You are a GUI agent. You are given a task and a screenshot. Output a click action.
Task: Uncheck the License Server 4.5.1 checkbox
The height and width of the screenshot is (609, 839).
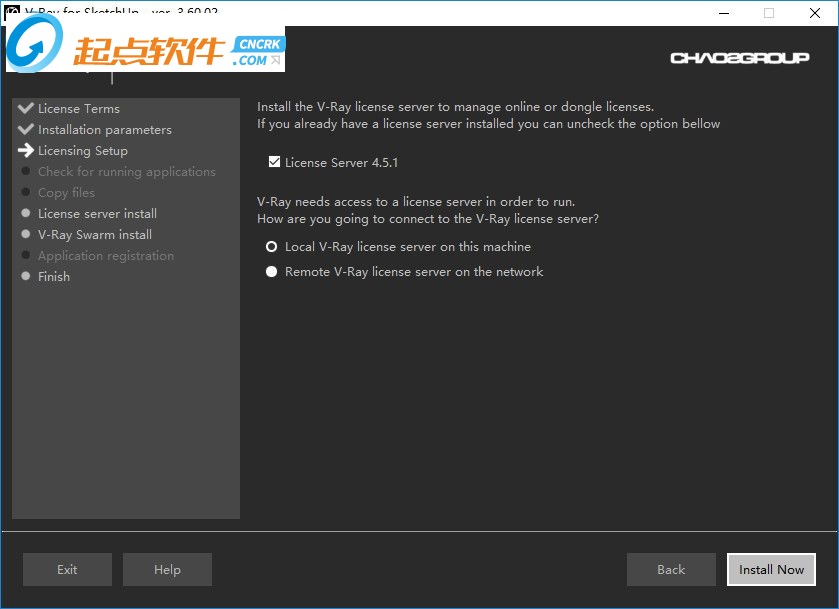pyautogui.click(x=274, y=162)
